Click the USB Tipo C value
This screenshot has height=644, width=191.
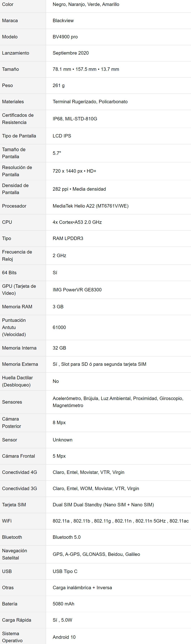[x=65, y=571]
